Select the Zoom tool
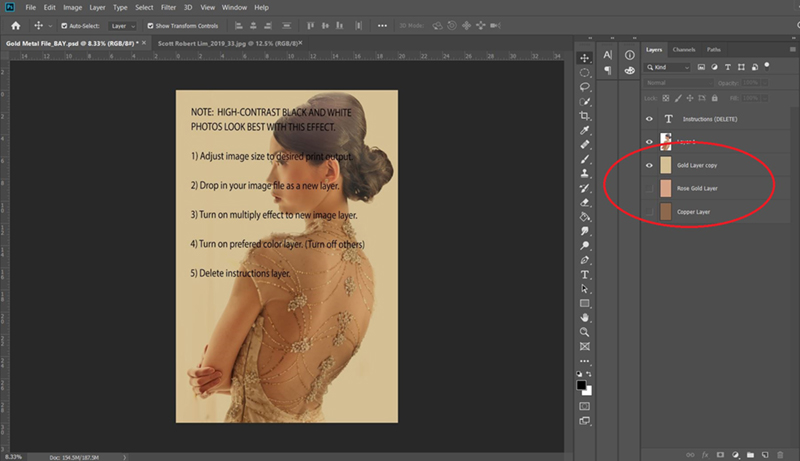 [x=585, y=332]
